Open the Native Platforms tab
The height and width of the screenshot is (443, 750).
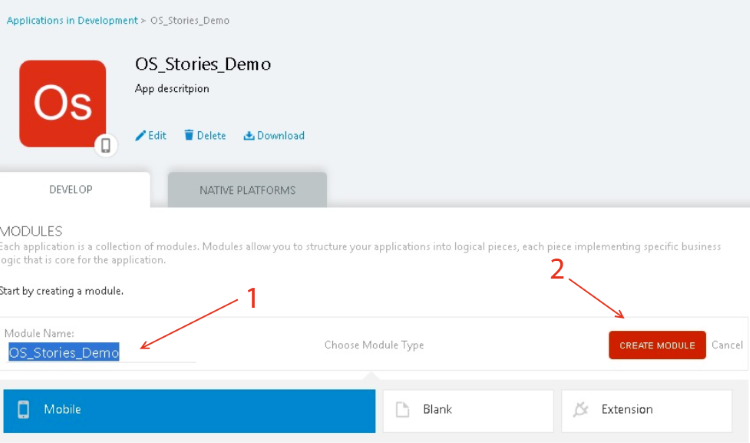coord(247,190)
